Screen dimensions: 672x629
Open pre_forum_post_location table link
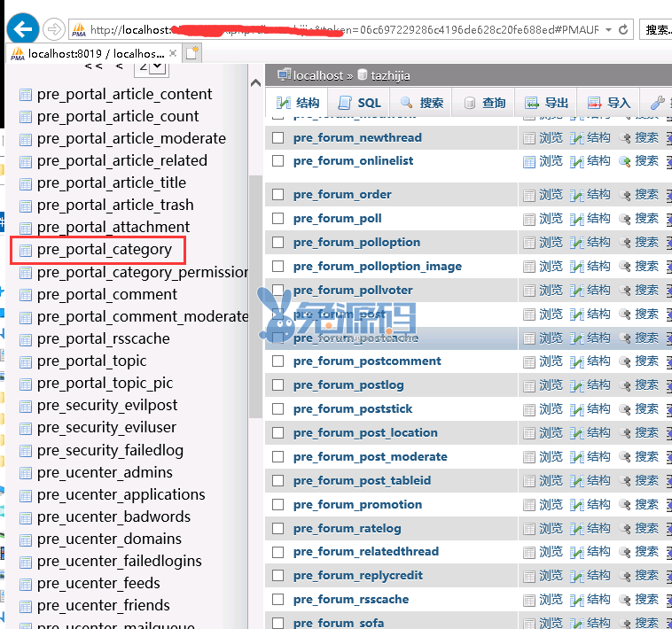365,433
